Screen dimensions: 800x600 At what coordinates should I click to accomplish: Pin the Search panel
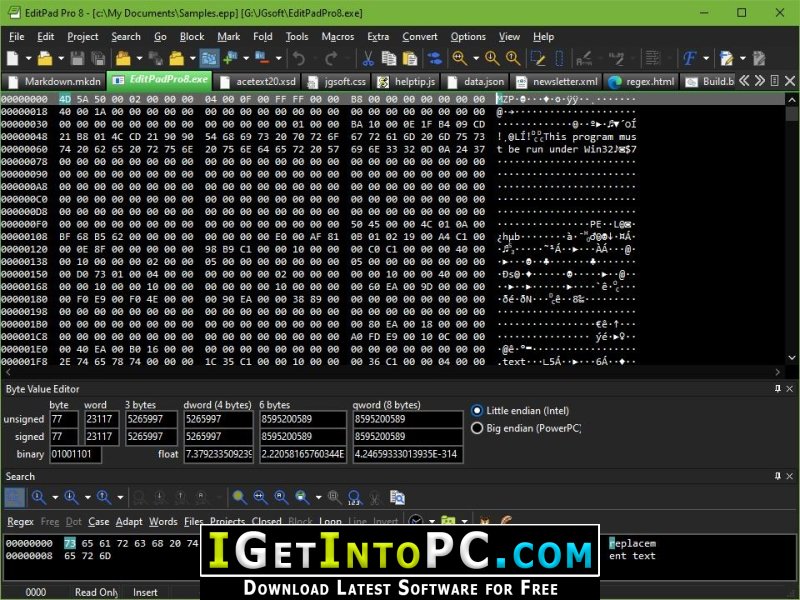[x=778, y=476]
